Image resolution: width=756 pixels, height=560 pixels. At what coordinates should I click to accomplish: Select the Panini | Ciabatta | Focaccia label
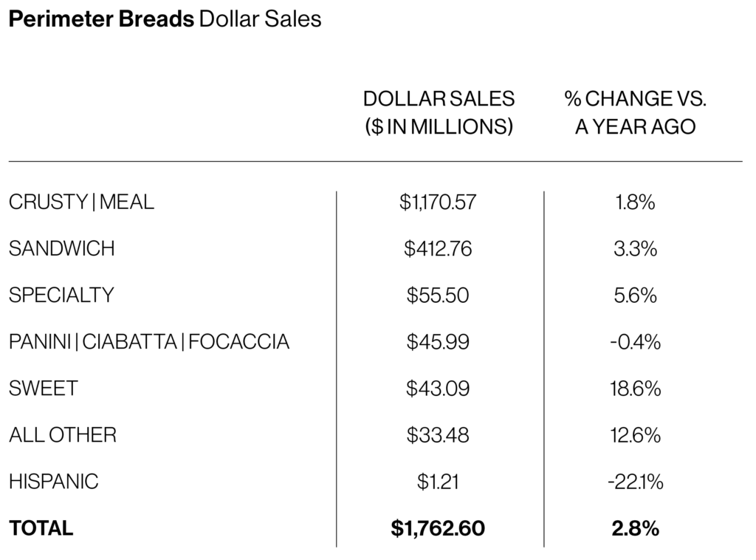tap(149, 341)
